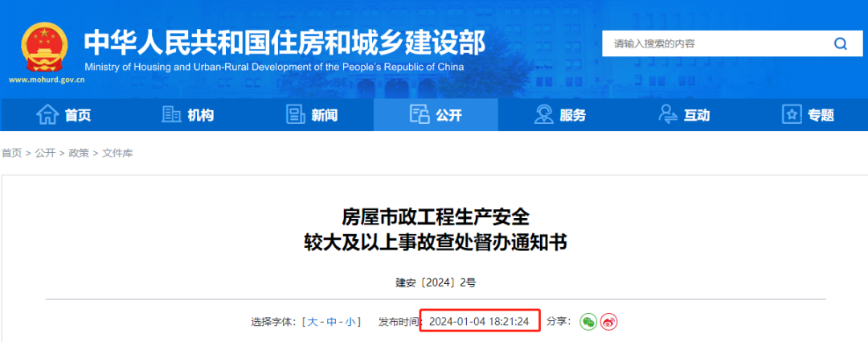The image size is (868, 342).
Task: Set font size to 大
Action: [x=313, y=322]
